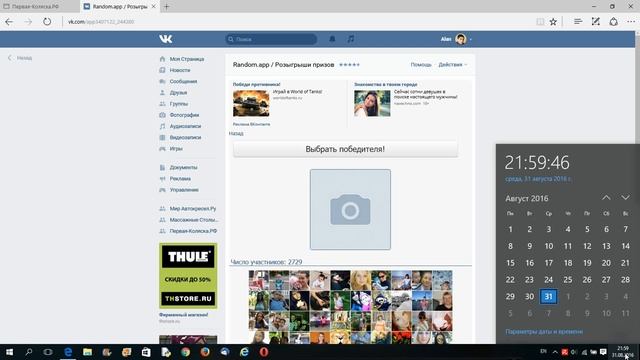Open the Действия dropdown menu

[x=453, y=64]
